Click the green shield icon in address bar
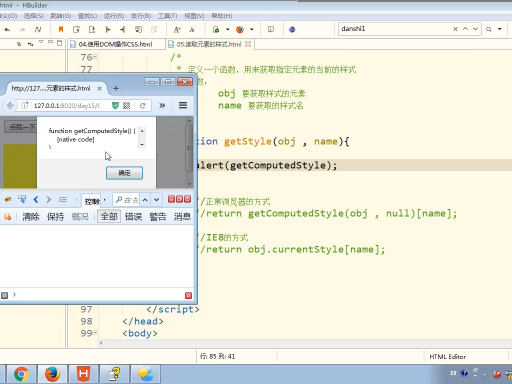This screenshot has height=384, width=512. (x=115, y=106)
